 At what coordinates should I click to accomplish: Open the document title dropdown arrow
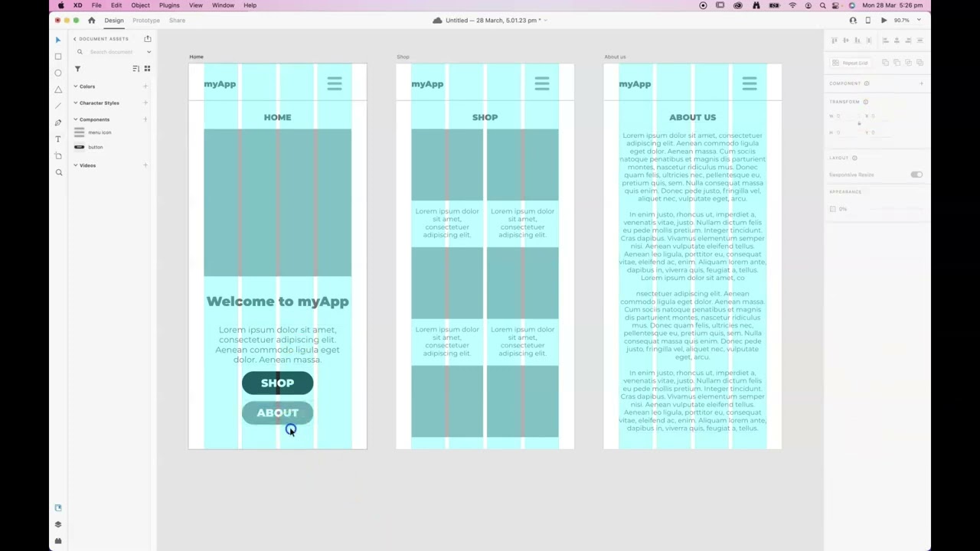pyautogui.click(x=545, y=21)
